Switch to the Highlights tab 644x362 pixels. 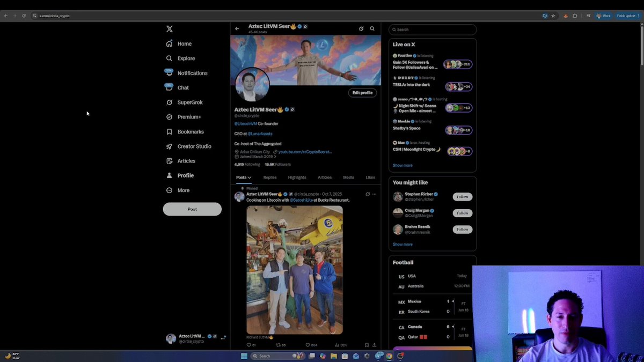pyautogui.click(x=297, y=178)
